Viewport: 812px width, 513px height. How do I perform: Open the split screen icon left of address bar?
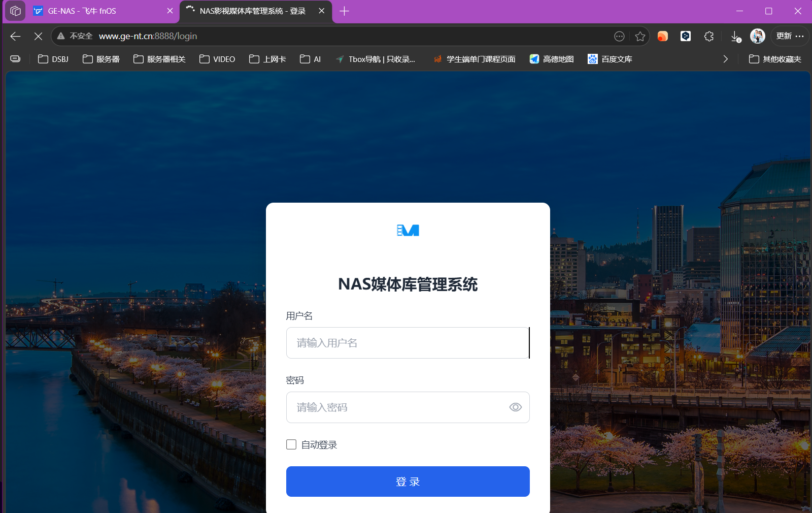click(15, 59)
